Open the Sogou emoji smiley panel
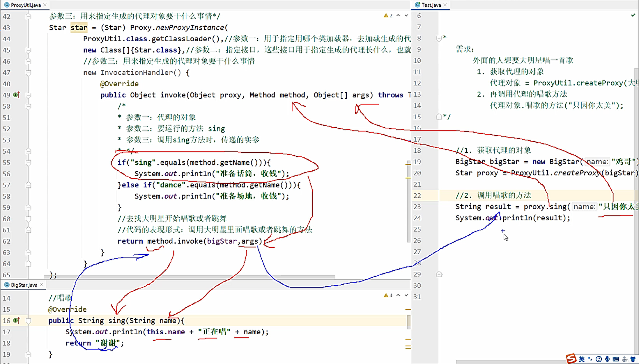The image size is (639, 364). point(599,359)
